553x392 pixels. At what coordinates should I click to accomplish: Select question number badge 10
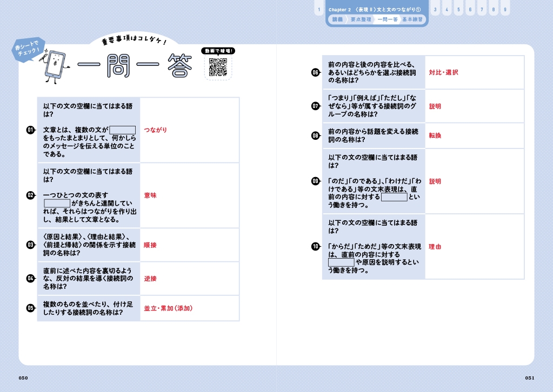click(x=316, y=247)
